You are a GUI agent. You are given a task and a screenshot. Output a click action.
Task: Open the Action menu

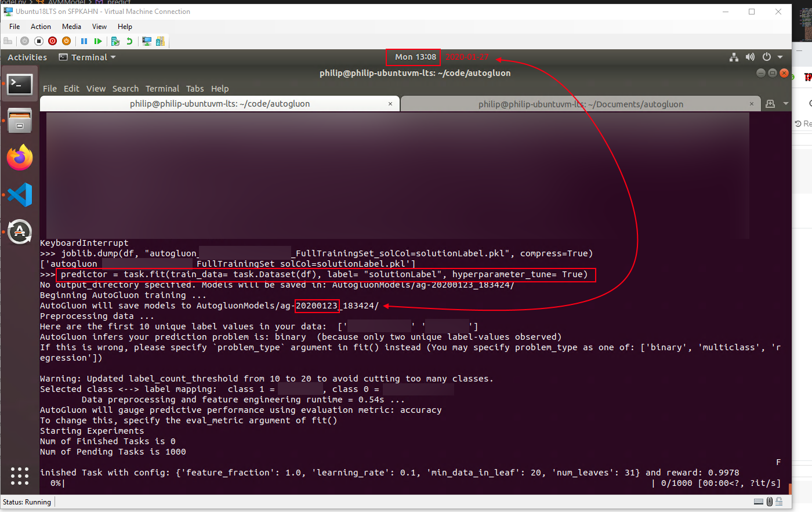[41, 26]
